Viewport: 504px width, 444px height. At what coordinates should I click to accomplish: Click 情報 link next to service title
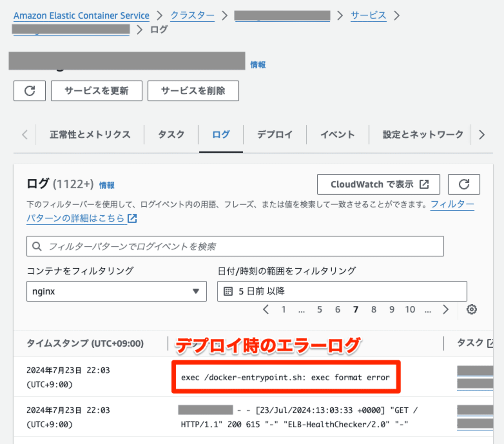[258, 65]
